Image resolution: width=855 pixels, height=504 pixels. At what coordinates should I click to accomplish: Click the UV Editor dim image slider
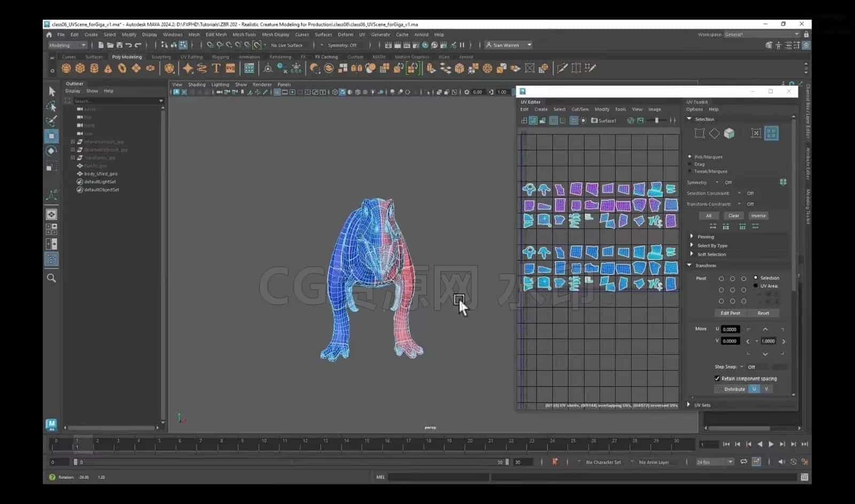point(657,121)
